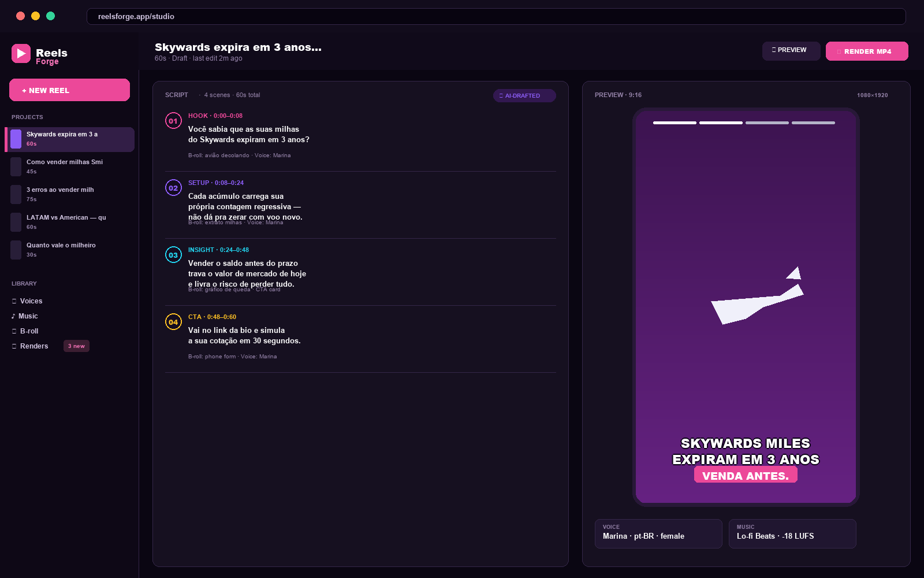Open the Voices library
Image resolution: width=924 pixels, height=578 pixels.
(27, 301)
